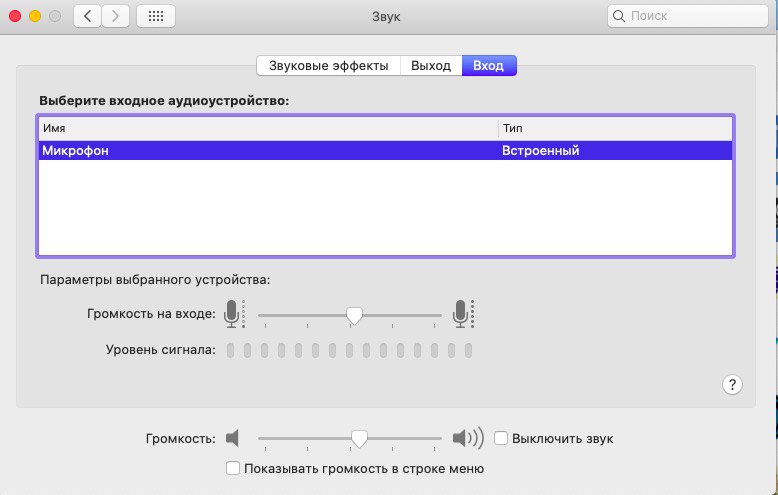The height and width of the screenshot is (495, 778).
Task: Click the Тип column header
Action: 614,129
